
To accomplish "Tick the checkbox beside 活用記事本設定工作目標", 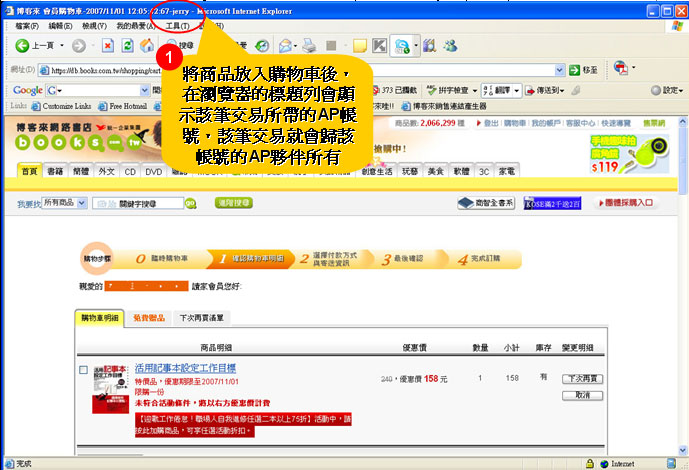I will point(83,370).
